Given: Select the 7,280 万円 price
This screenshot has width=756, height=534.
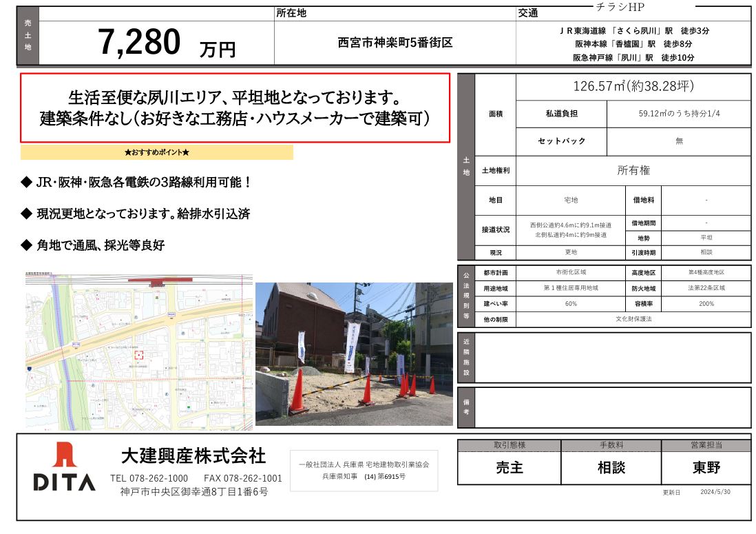Looking at the screenshot, I should pyautogui.click(x=166, y=43).
